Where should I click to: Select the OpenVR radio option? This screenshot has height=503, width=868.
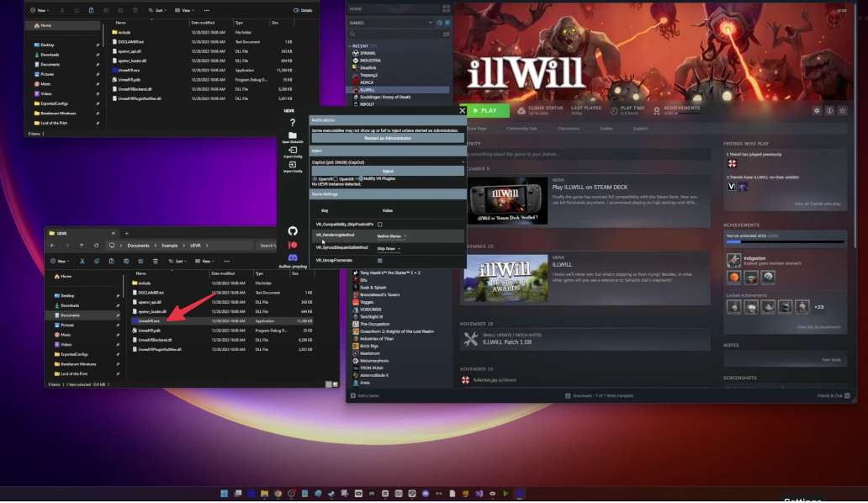315,178
